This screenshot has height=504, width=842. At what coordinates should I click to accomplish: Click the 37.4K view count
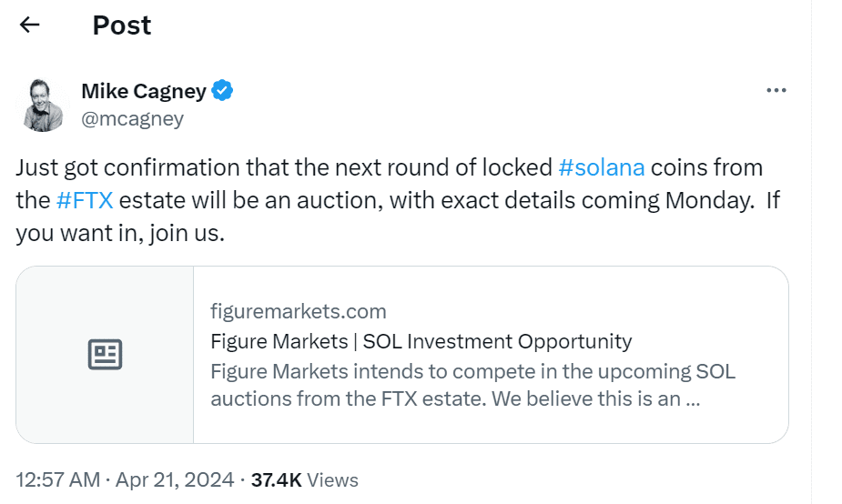(x=277, y=479)
